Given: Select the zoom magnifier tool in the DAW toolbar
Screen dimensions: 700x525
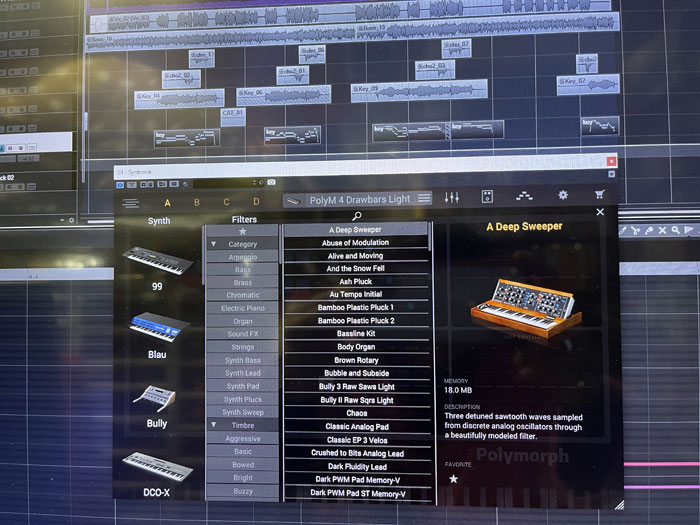Looking at the screenshot, I should 675,230.
